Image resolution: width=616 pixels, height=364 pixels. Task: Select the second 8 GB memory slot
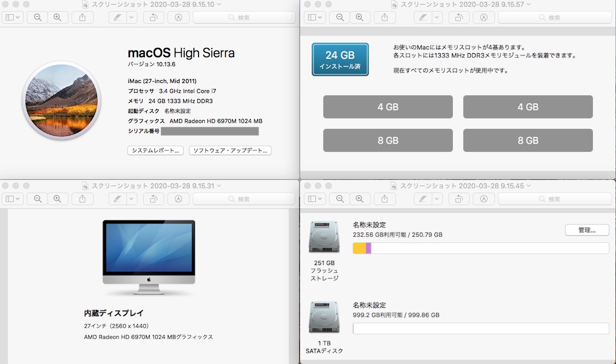coord(528,140)
